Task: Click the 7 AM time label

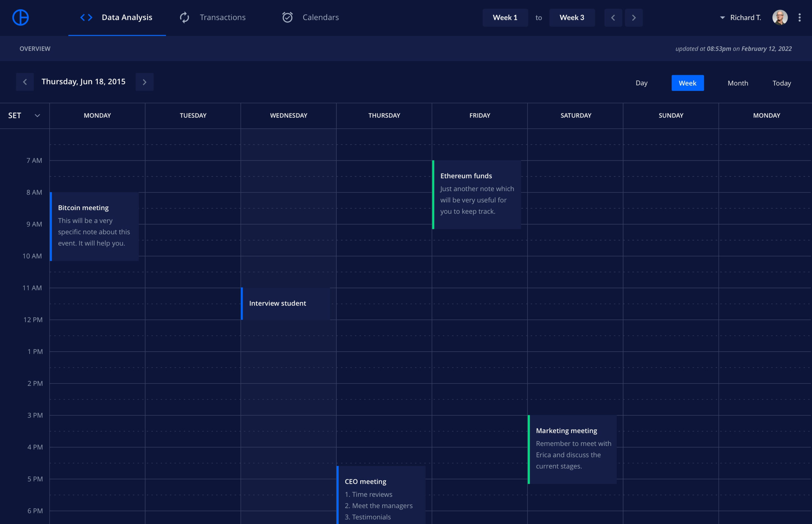Action: 34,161
